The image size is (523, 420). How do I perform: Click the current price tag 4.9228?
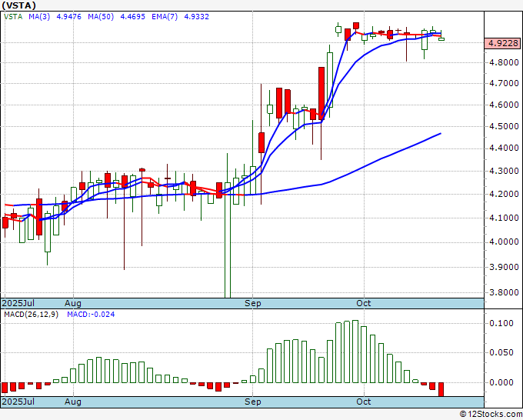[503, 43]
